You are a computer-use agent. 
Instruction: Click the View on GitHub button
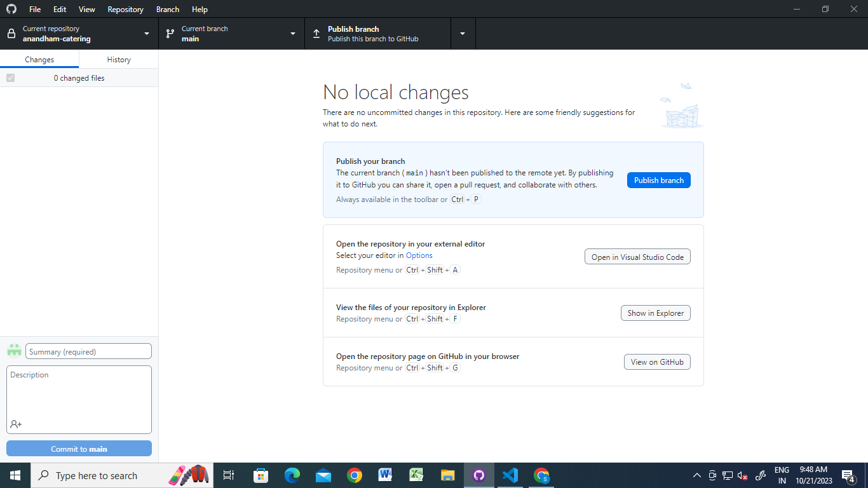click(657, 362)
